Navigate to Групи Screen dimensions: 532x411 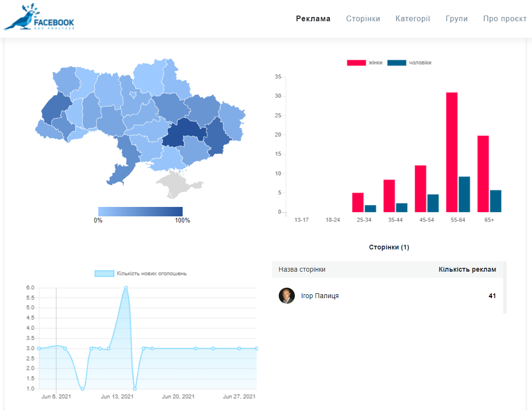point(456,19)
